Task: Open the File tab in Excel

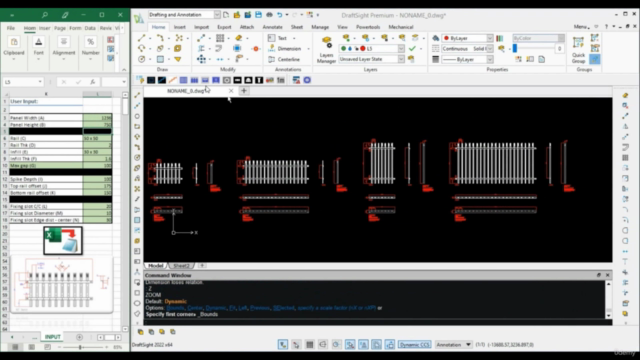Action: click(11, 28)
